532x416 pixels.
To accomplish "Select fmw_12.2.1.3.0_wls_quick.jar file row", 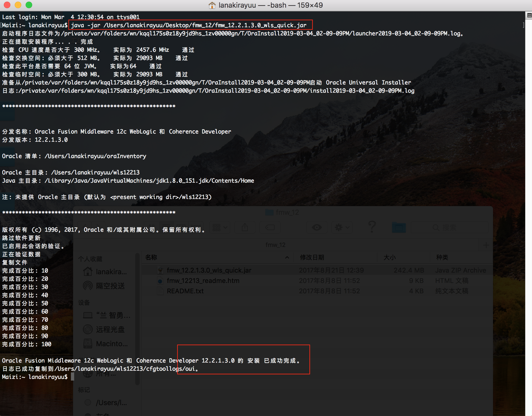I will tap(209, 270).
